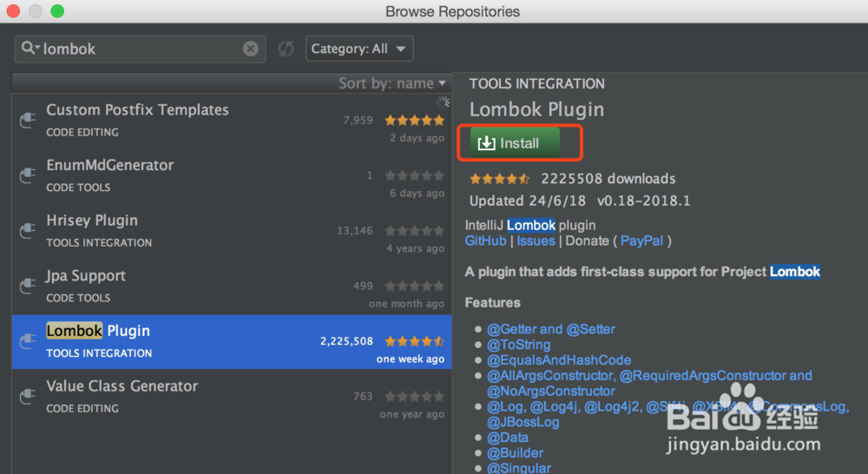Open the Issues link
This screenshot has height=474, width=868.
(536, 240)
